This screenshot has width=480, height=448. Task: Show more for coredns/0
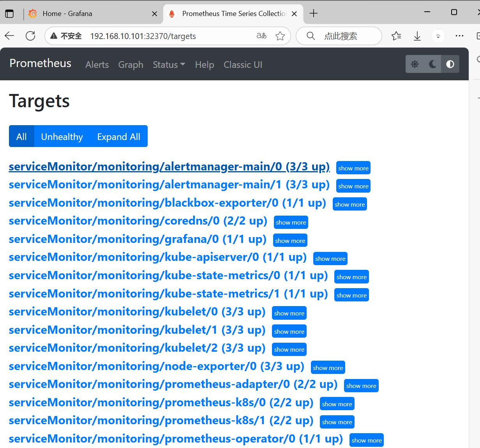291,222
